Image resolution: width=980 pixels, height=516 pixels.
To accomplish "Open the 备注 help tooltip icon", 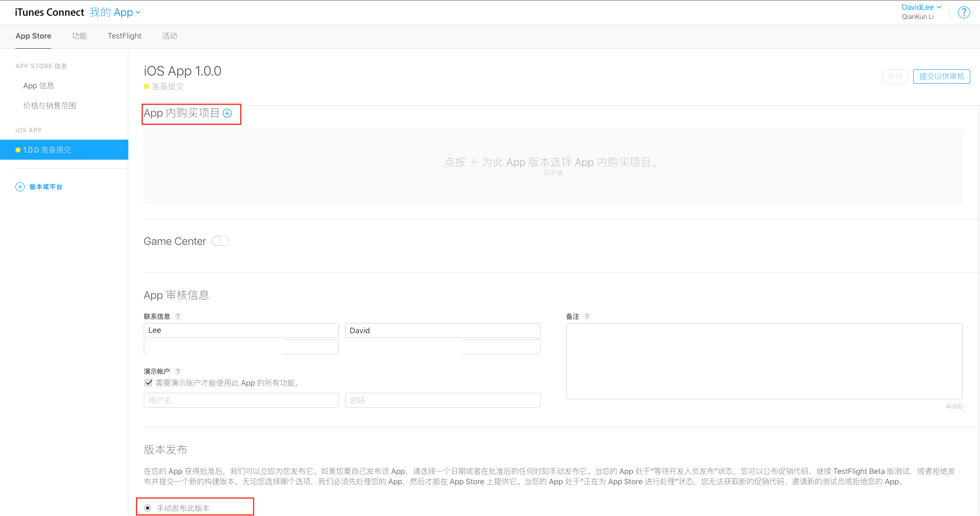I will pyautogui.click(x=587, y=317).
